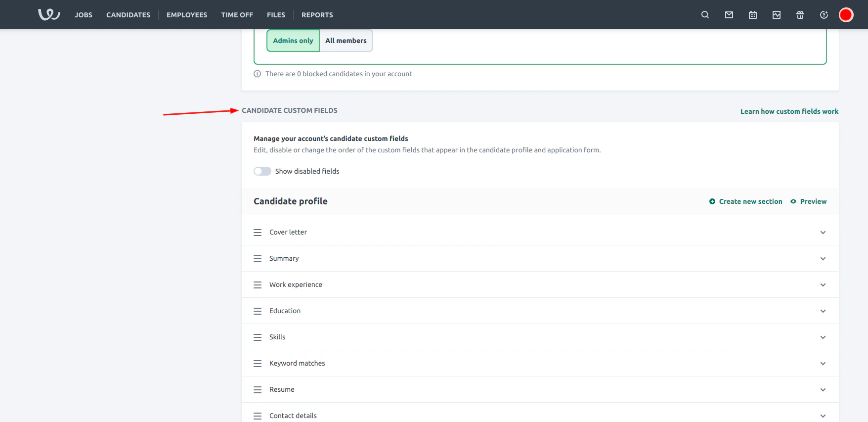Grab the drag handle for Cover letter
This screenshot has width=868, height=422.
pos(258,233)
